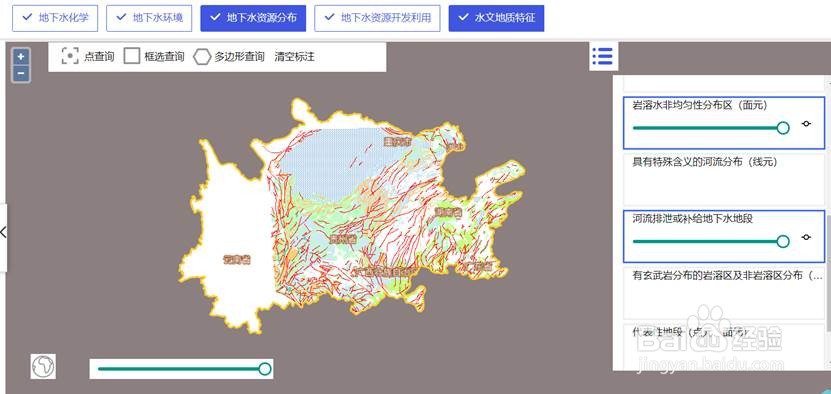Select layer 有玄武岩分布的岩溶区及非岩溶区分布
The image size is (831, 394).
[724, 292]
